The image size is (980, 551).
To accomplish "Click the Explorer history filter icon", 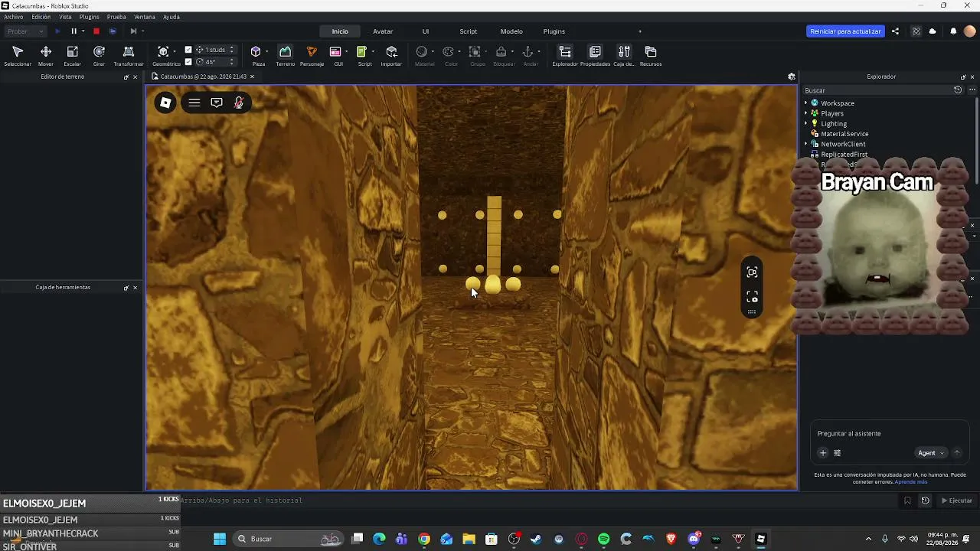I will 958,90.
